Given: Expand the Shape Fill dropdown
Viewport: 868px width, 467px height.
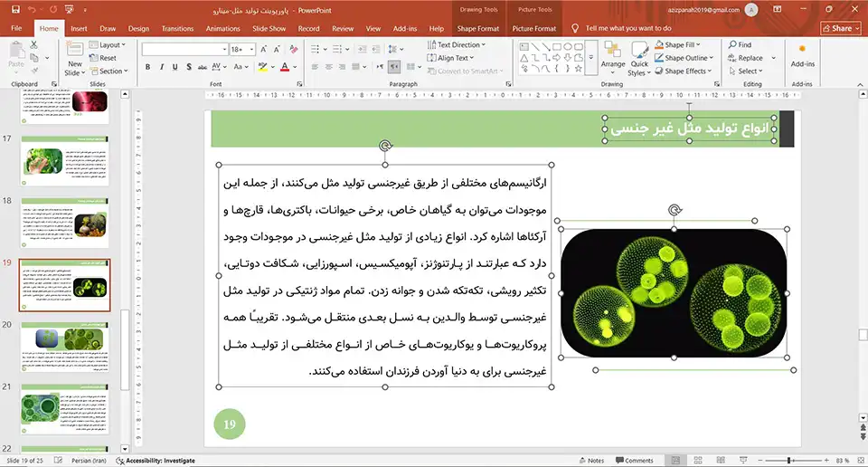Looking at the screenshot, I should [x=677, y=44].
